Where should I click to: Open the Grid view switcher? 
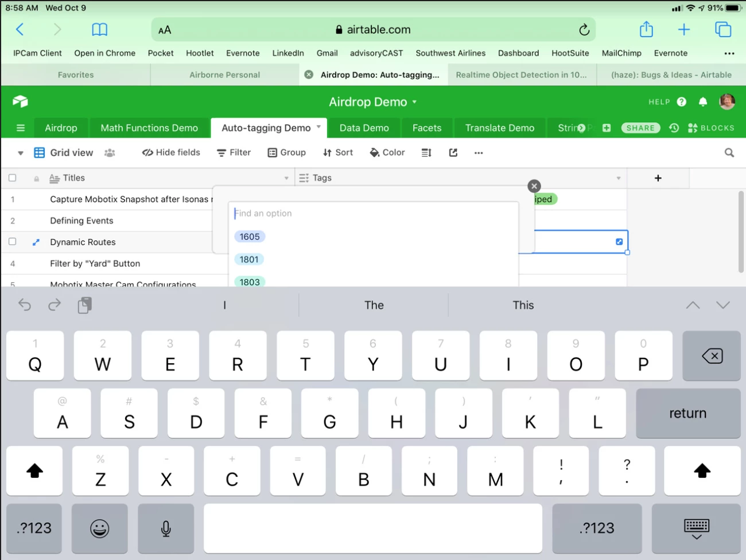pos(63,153)
